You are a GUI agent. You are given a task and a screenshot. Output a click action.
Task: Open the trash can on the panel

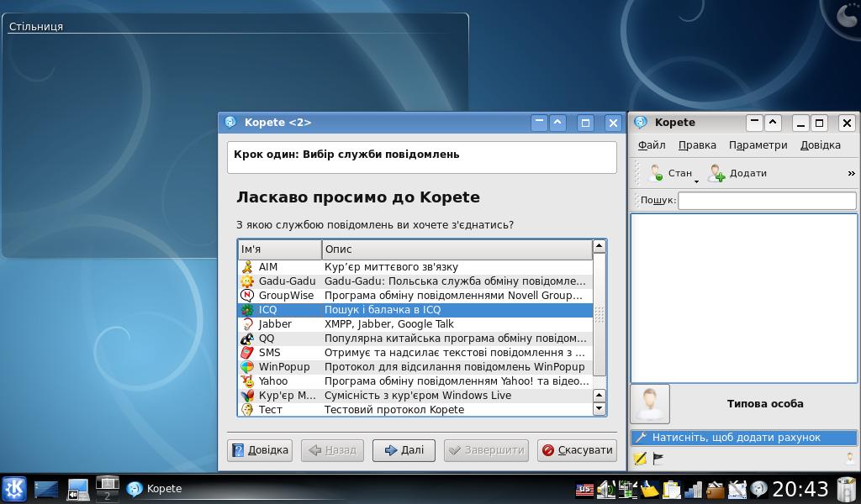click(x=848, y=489)
